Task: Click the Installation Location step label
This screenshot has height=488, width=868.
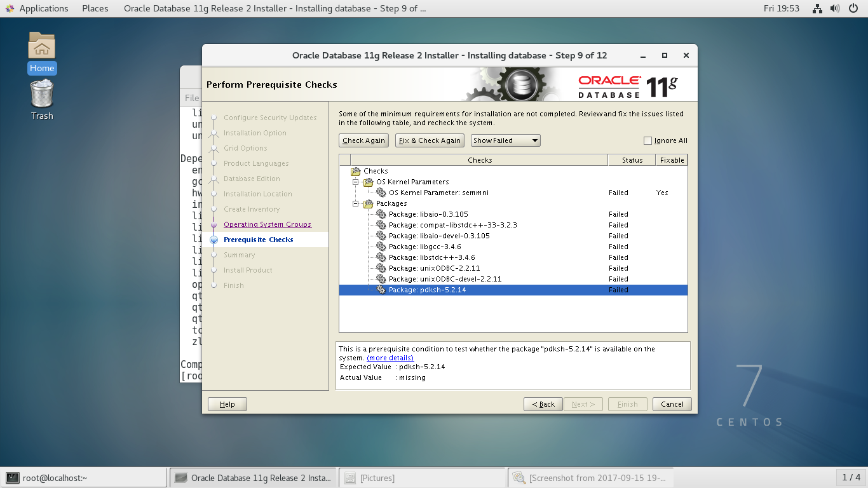Action: pyautogui.click(x=258, y=194)
